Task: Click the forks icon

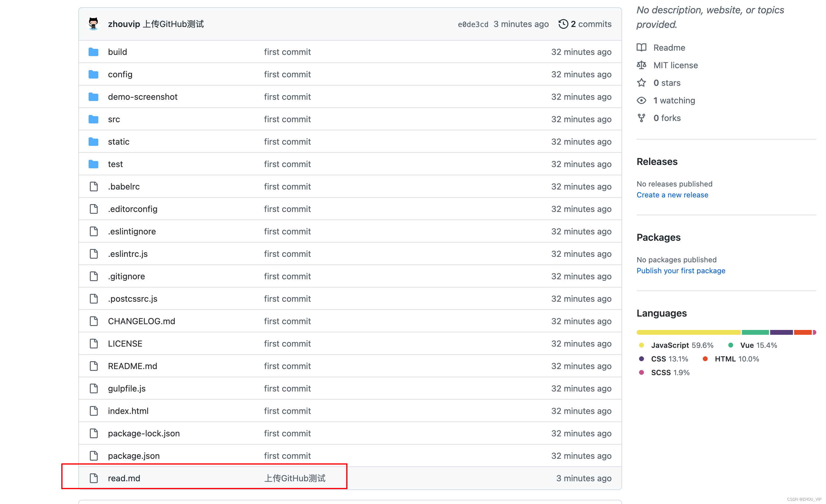Action: [641, 118]
